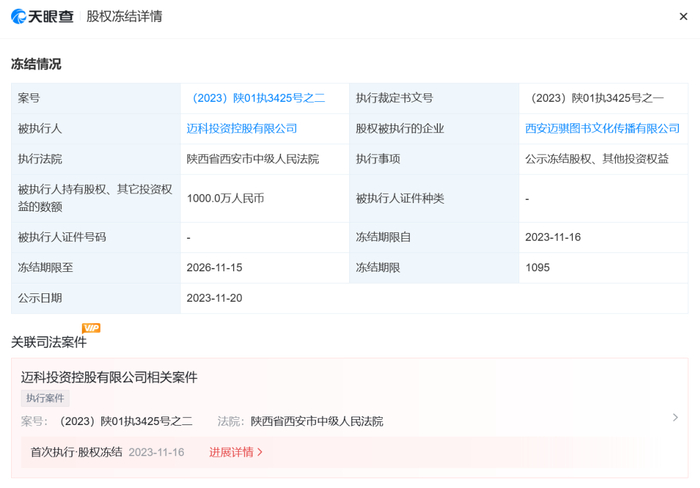The height and width of the screenshot is (488, 700).
Task: Select the 关联司法案件 section heading
Action: [49, 342]
